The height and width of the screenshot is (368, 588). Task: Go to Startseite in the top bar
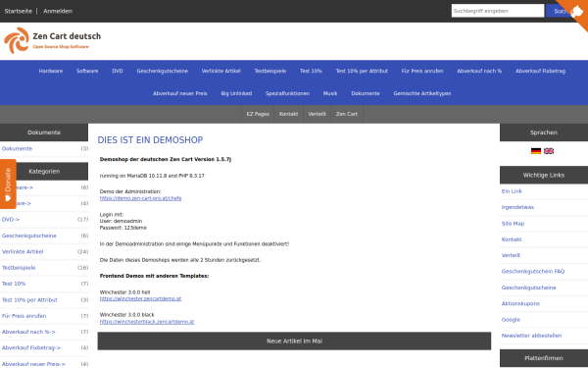18,11
